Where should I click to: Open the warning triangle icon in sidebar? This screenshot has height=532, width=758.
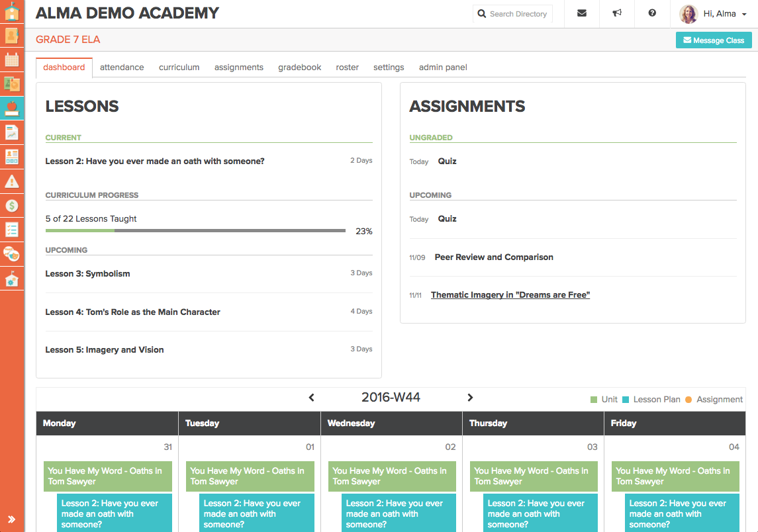click(x=12, y=181)
